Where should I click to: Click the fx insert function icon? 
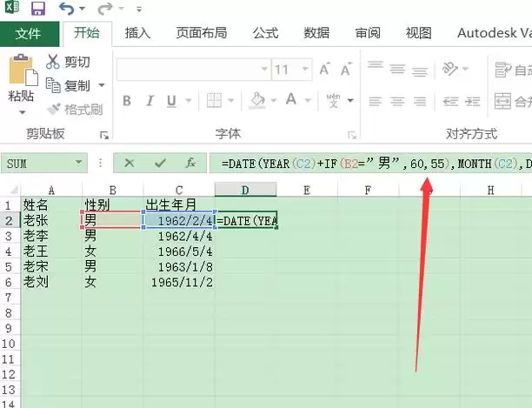coord(190,163)
